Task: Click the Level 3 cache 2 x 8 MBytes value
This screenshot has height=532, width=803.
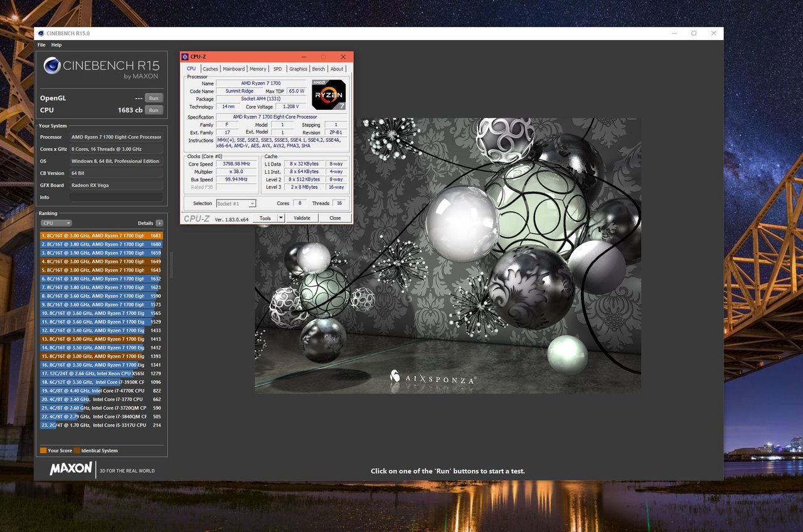Action: pos(304,187)
